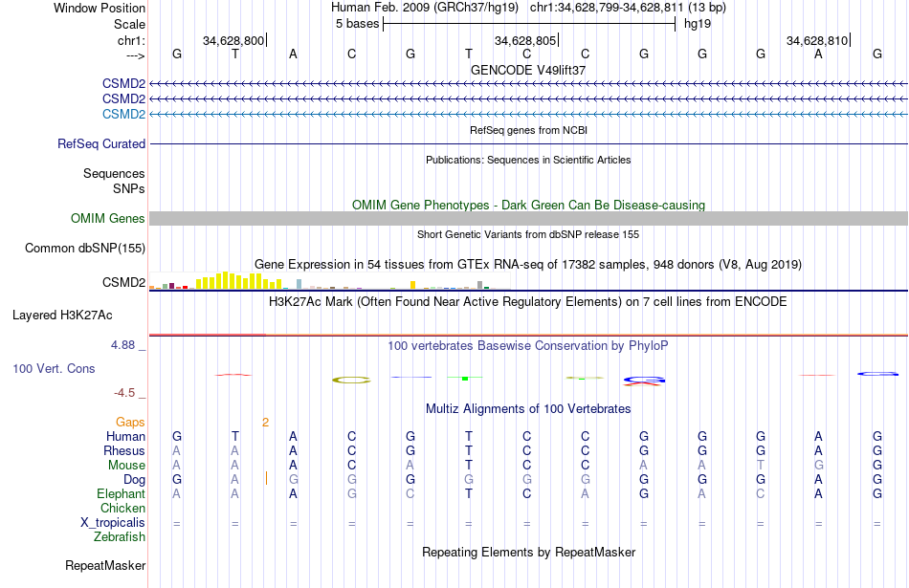Viewport: 909px width, 588px height.
Task: Click the hg19 label beside scale bar
Action: [x=697, y=24]
